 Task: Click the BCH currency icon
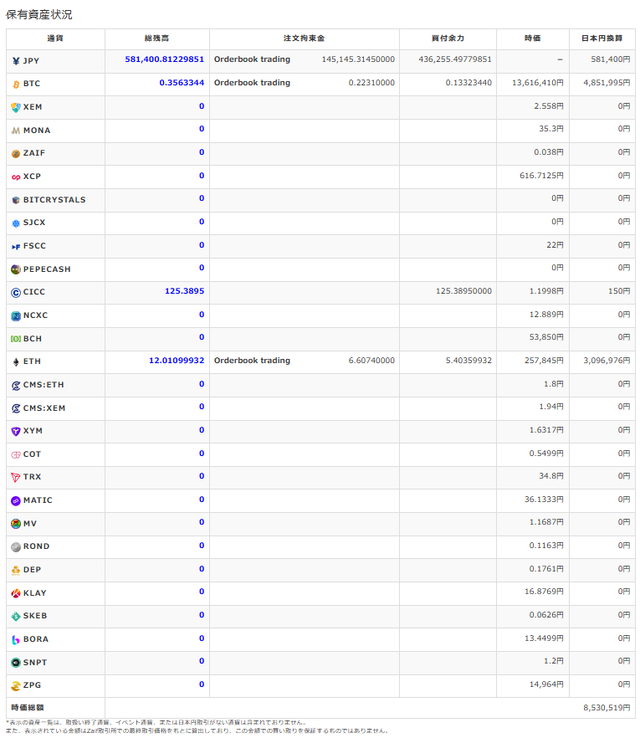tap(16, 339)
